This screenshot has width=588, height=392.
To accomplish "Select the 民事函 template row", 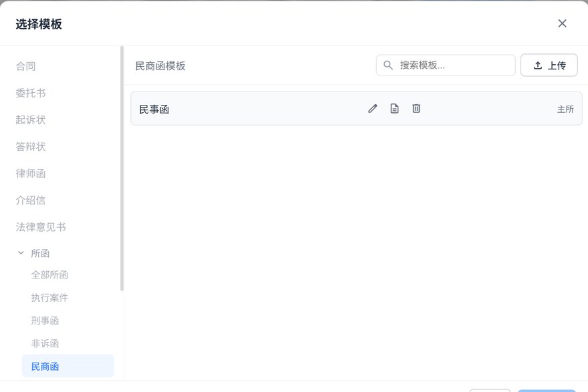I will [356, 109].
